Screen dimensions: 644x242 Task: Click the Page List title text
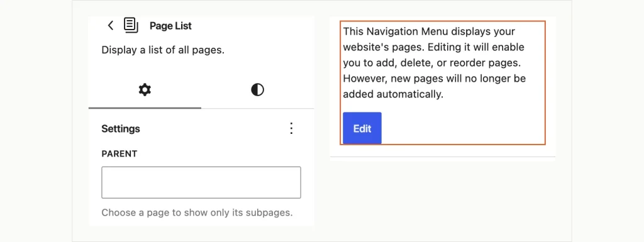[170, 26]
